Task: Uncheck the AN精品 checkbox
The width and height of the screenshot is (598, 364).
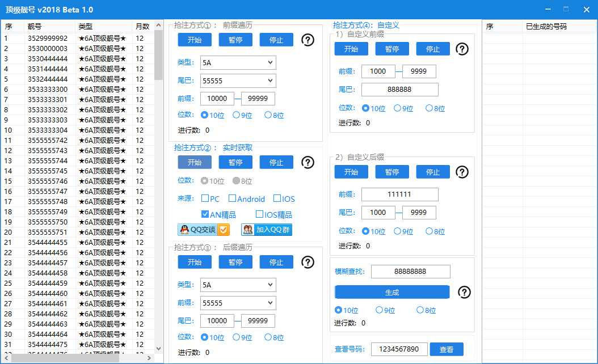Action: pos(205,215)
